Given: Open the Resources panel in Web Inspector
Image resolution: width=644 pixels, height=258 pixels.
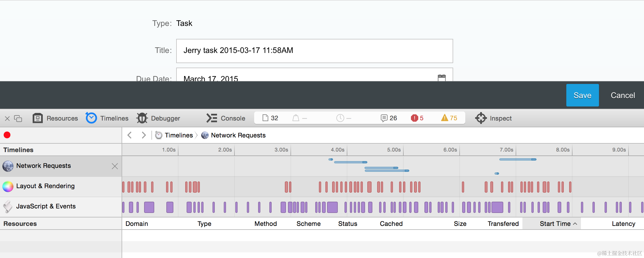Looking at the screenshot, I should [x=55, y=118].
